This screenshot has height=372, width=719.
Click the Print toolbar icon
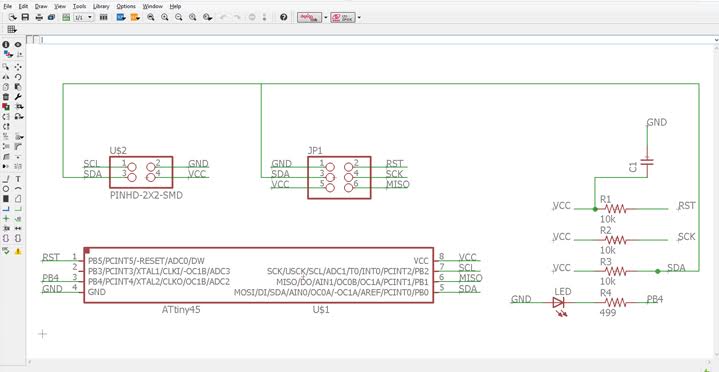coord(39,17)
